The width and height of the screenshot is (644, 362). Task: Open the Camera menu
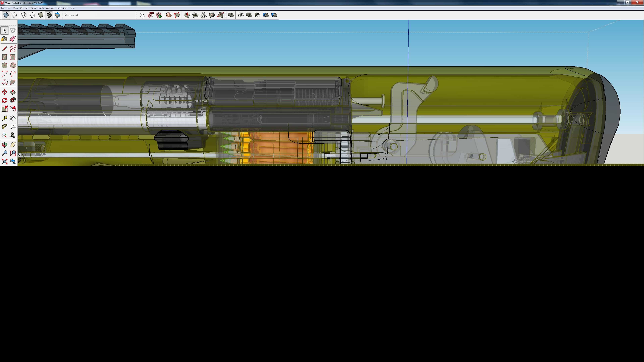coord(24,8)
